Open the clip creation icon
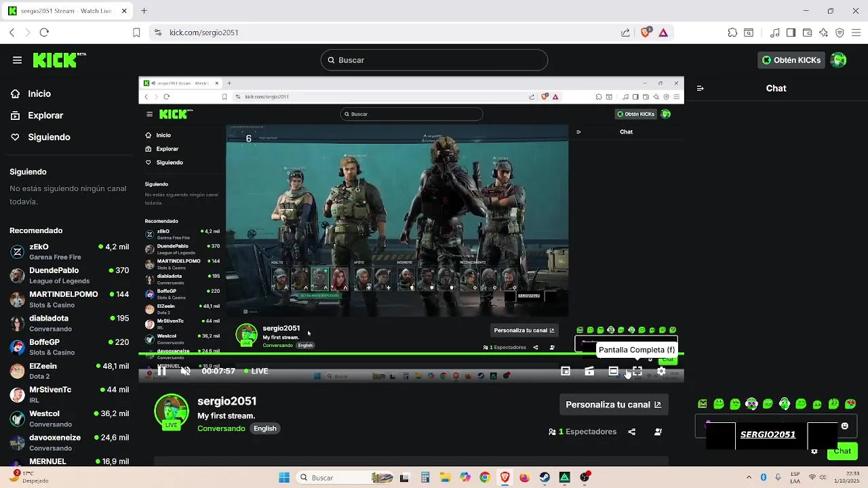This screenshot has height=488, width=868. click(x=589, y=371)
